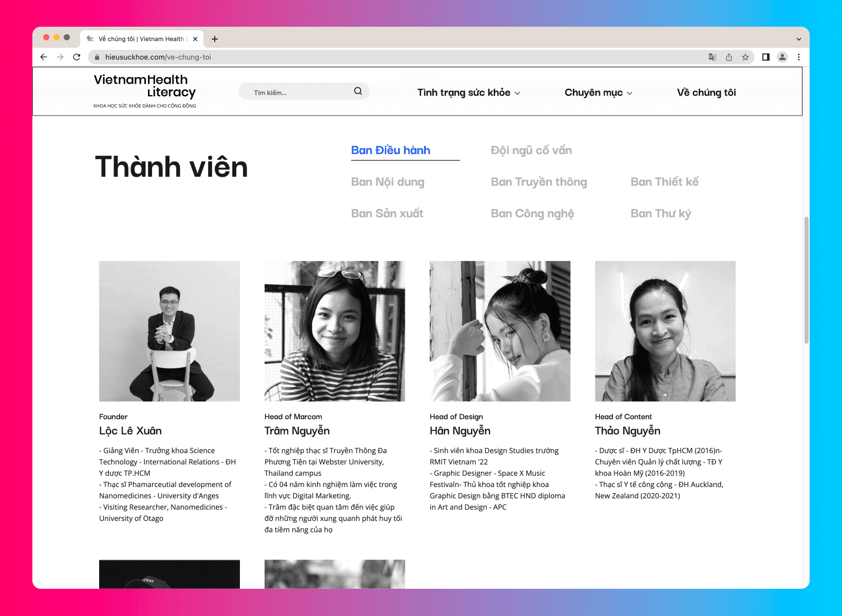842x616 pixels.
Task: Bookmark this page with star icon
Action: click(x=745, y=57)
